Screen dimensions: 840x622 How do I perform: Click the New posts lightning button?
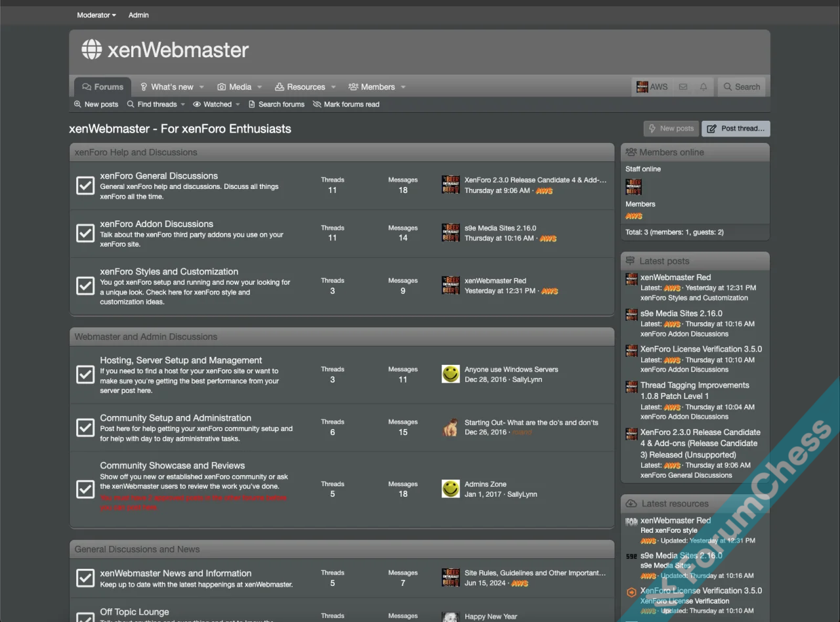click(671, 129)
